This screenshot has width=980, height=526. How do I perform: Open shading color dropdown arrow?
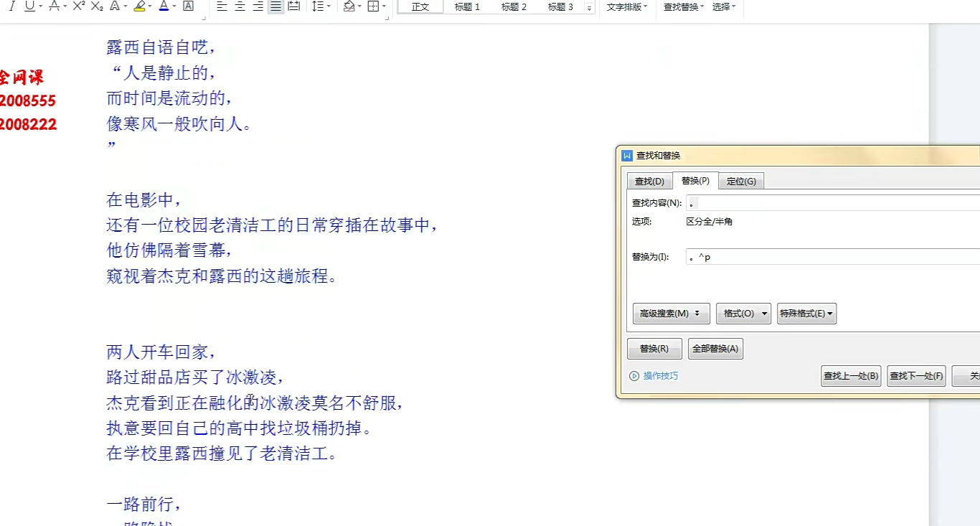click(360, 6)
